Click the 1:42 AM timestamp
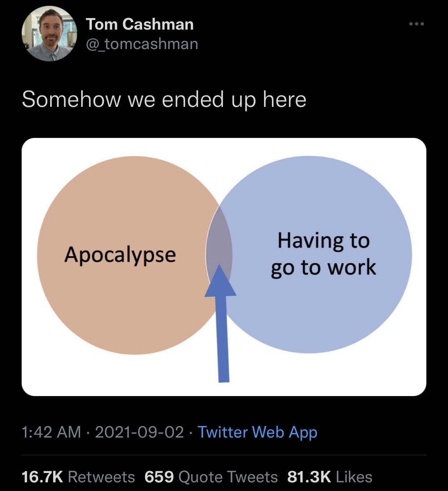 pyautogui.click(x=51, y=432)
